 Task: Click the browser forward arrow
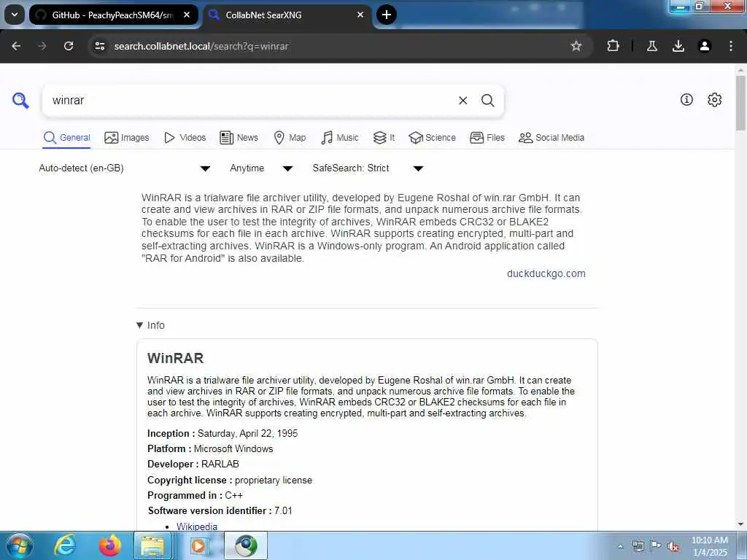point(42,46)
